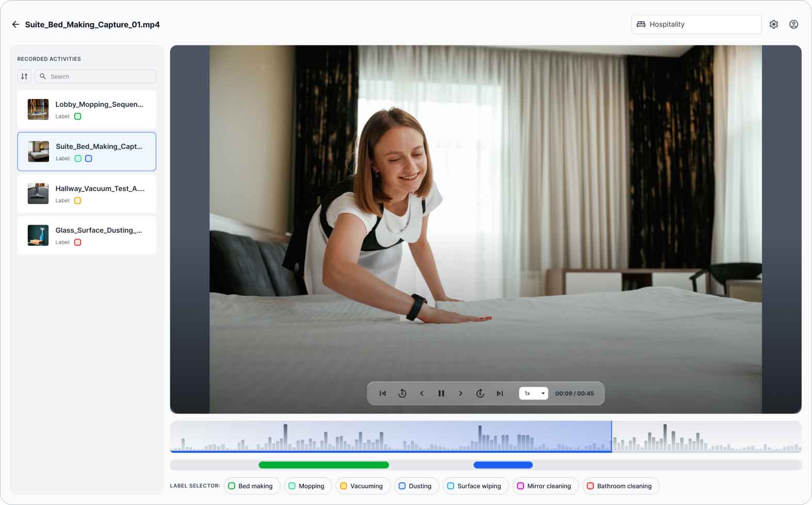Select the Mopping label
The image size is (812, 505).
pos(307,486)
